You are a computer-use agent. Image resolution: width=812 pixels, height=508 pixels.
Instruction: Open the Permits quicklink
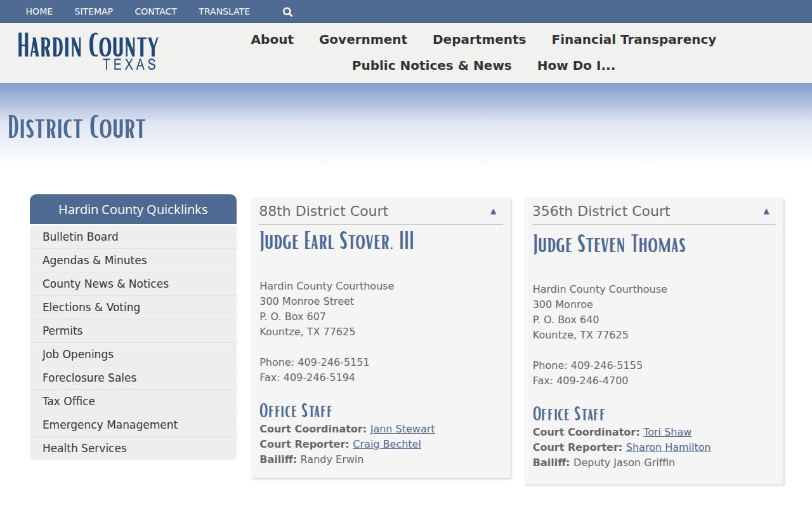click(133, 331)
